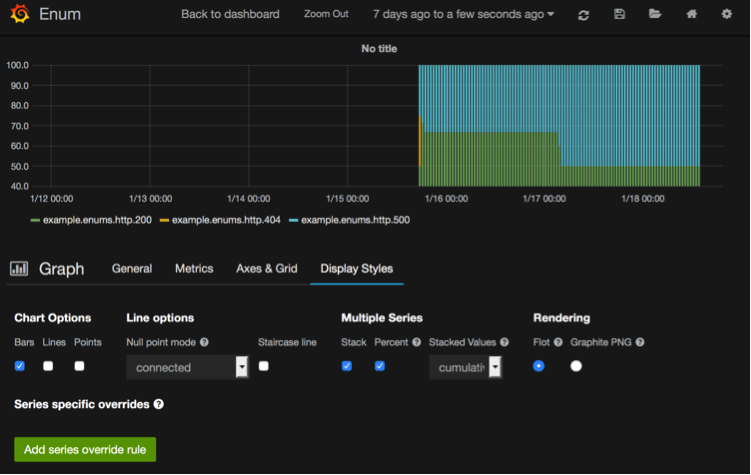
Task: Switch to the General tab
Action: coord(132,269)
